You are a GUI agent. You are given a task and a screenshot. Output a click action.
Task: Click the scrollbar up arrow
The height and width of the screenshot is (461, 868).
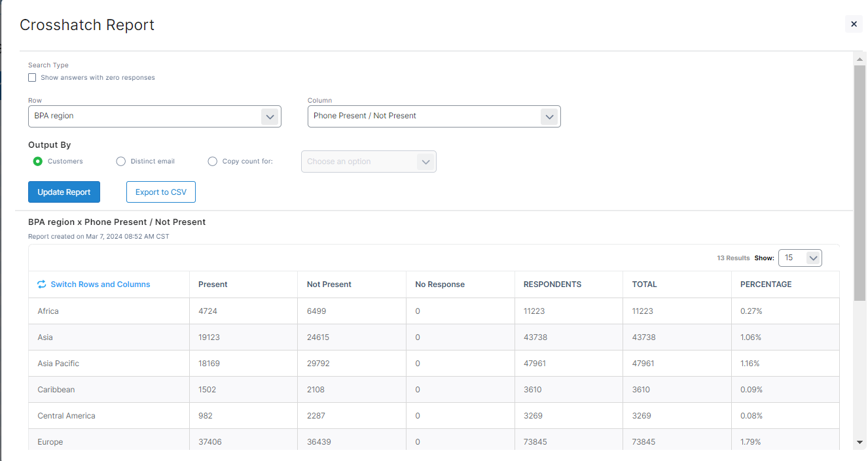(860, 59)
